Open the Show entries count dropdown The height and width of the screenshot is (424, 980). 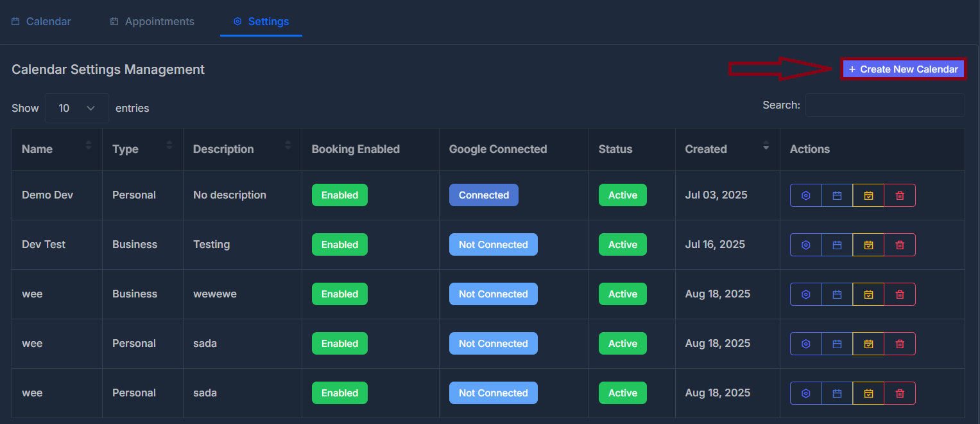[77, 108]
